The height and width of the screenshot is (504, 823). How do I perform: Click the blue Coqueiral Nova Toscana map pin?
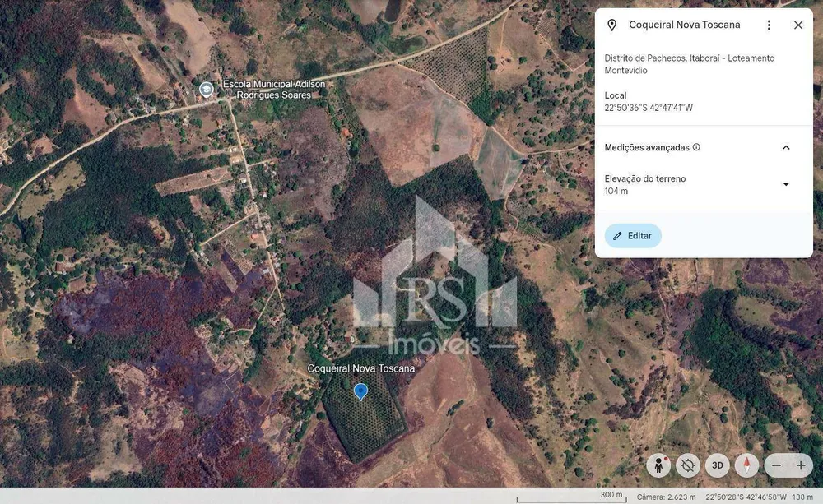click(x=360, y=391)
